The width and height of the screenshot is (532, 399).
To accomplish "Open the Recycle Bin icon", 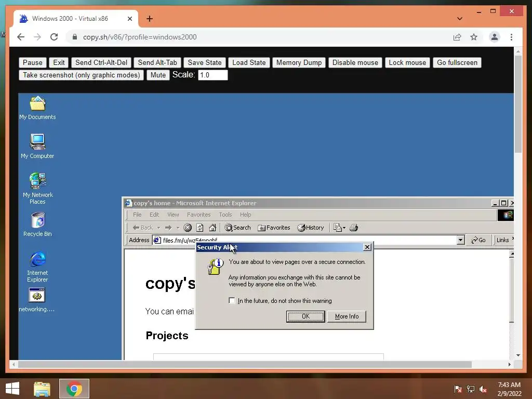I will (x=37, y=224).
